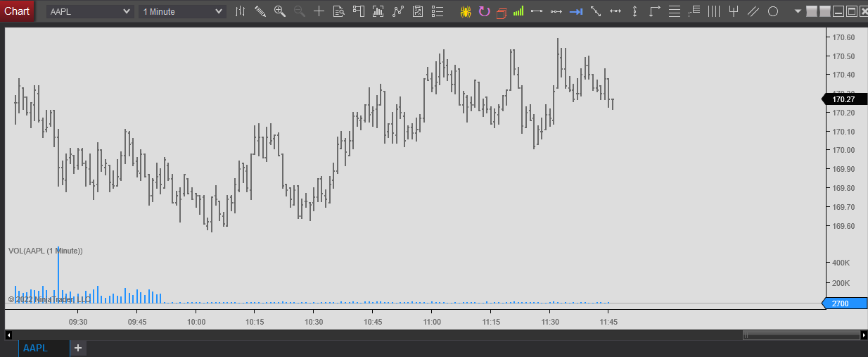This screenshot has width=868, height=357.
Task: Click the green signal bars icon
Action: (x=518, y=11)
